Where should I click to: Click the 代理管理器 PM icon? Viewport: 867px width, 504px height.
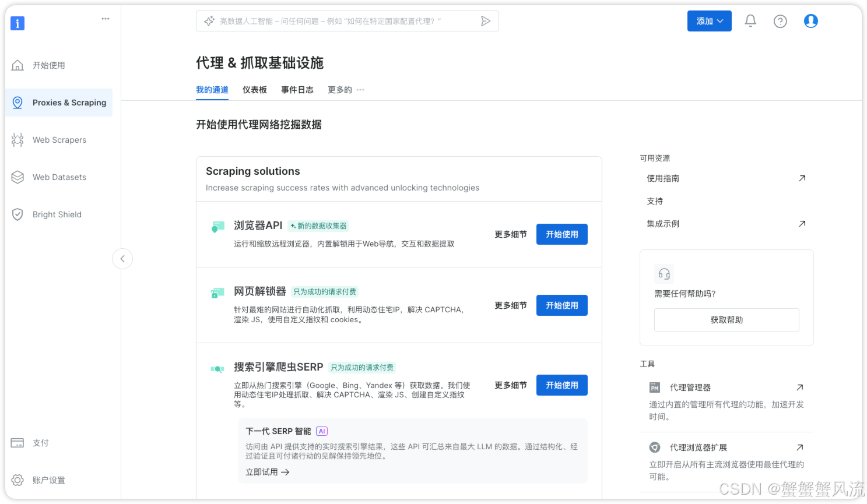coord(655,387)
